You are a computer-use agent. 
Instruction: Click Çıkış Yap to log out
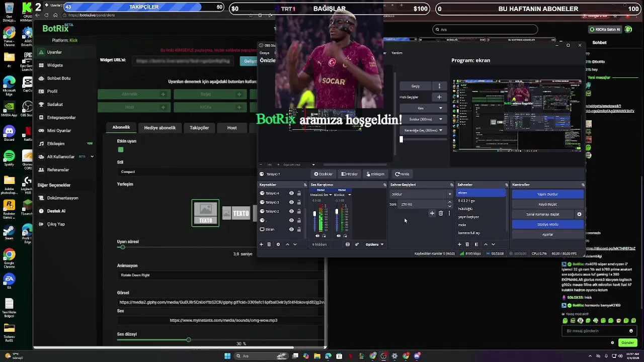point(56,224)
